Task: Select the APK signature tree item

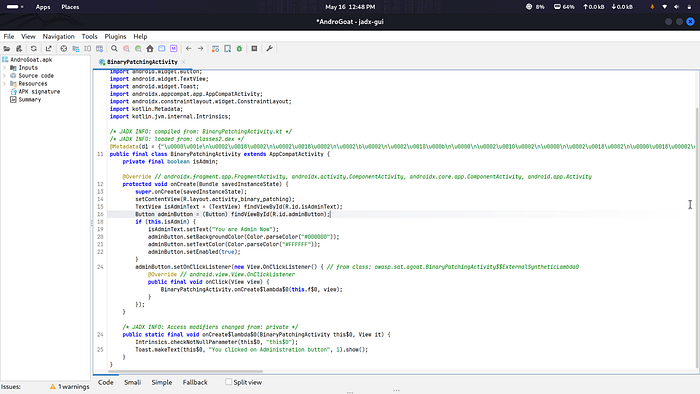Action: click(x=35, y=92)
